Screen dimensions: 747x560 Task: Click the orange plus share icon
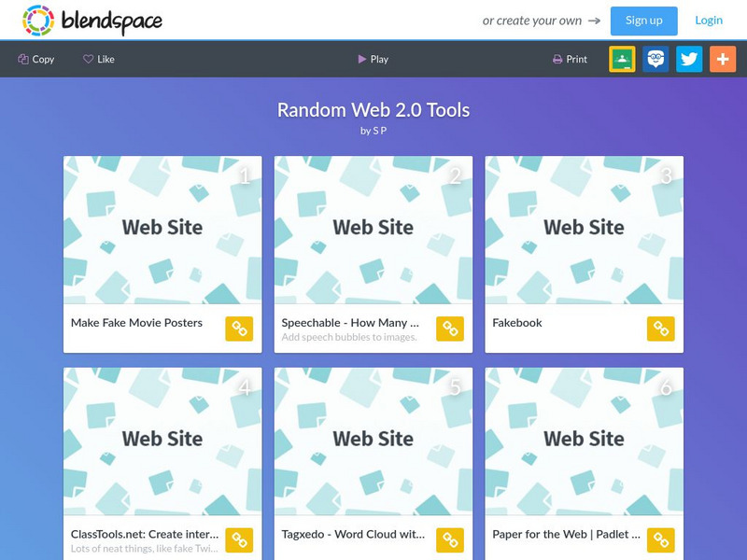(723, 59)
